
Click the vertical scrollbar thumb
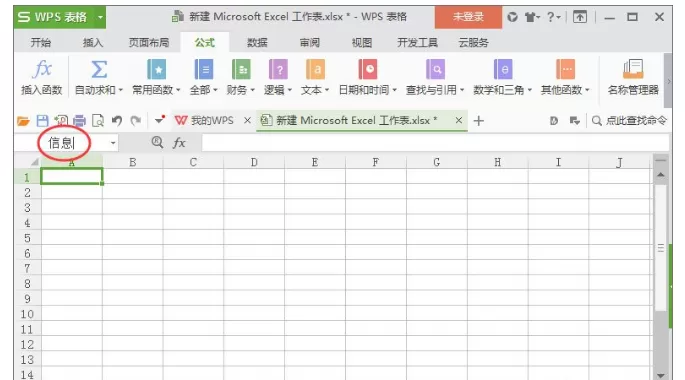pos(661,248)
